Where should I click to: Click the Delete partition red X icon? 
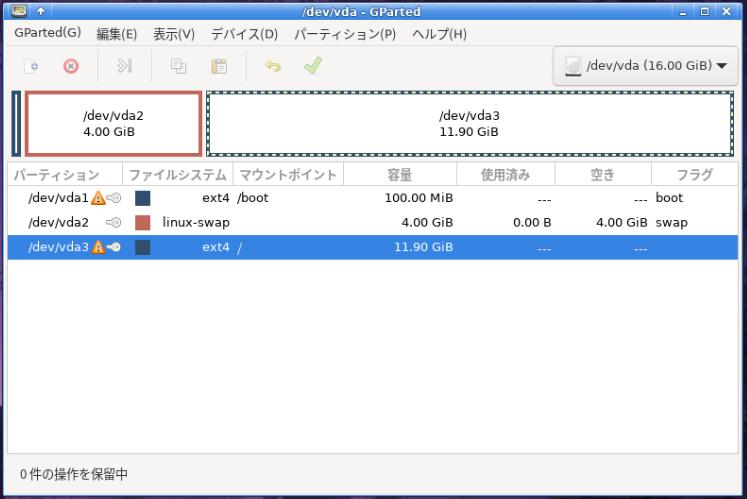coord(71,66)
